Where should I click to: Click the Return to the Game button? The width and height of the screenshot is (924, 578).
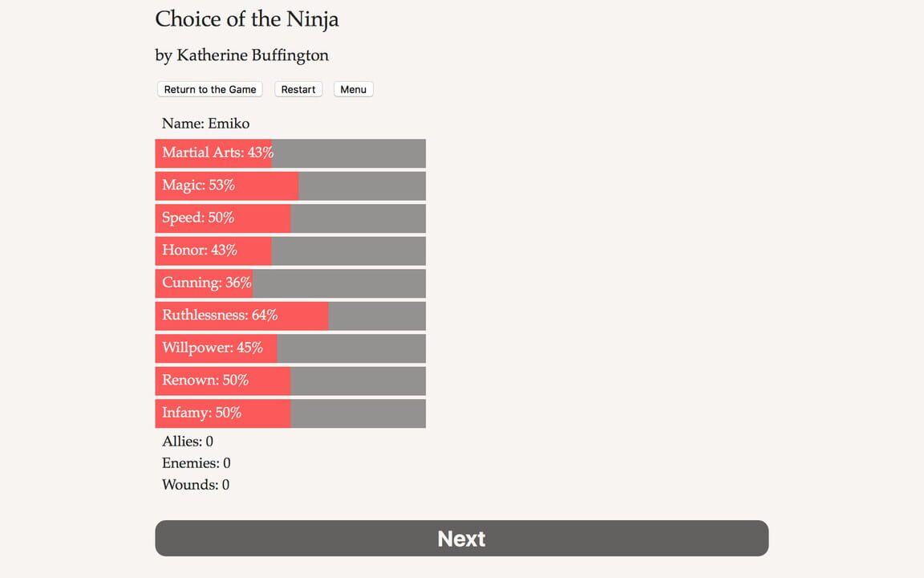(x=209, y=89)
